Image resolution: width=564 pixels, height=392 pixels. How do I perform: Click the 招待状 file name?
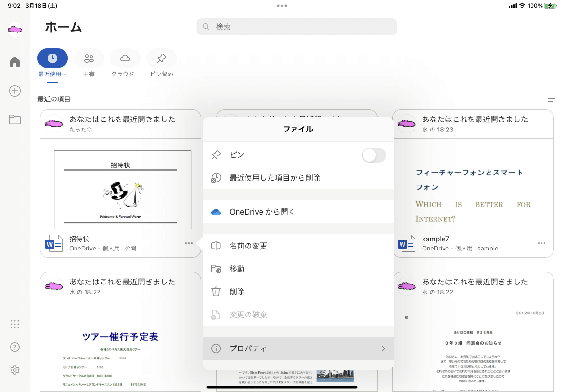coord(79,239)
